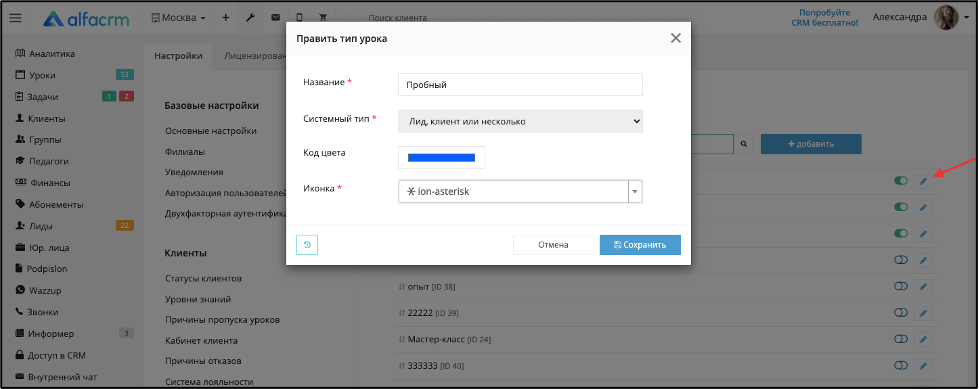The width and height of the screenshot is (979, 389).
Task: Switch to the Настройки tab
Action: [x=179, y=56]
